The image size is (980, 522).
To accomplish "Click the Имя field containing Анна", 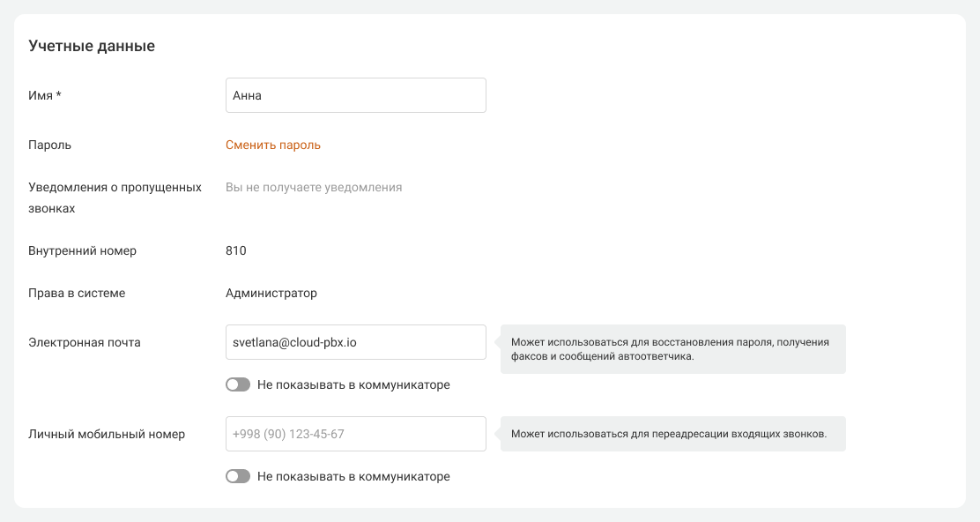I will pyautogui.click(x=355, y=95).
